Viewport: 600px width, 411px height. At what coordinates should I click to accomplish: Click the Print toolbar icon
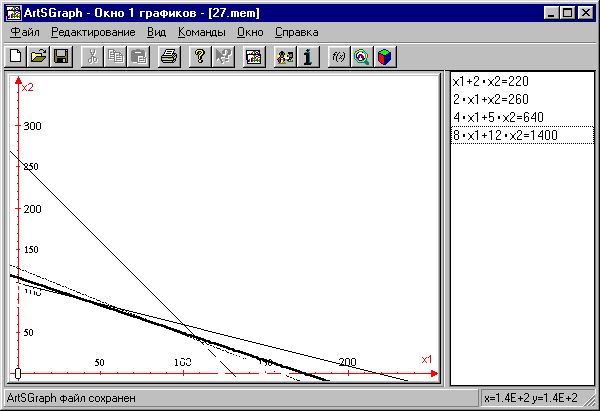170,57
